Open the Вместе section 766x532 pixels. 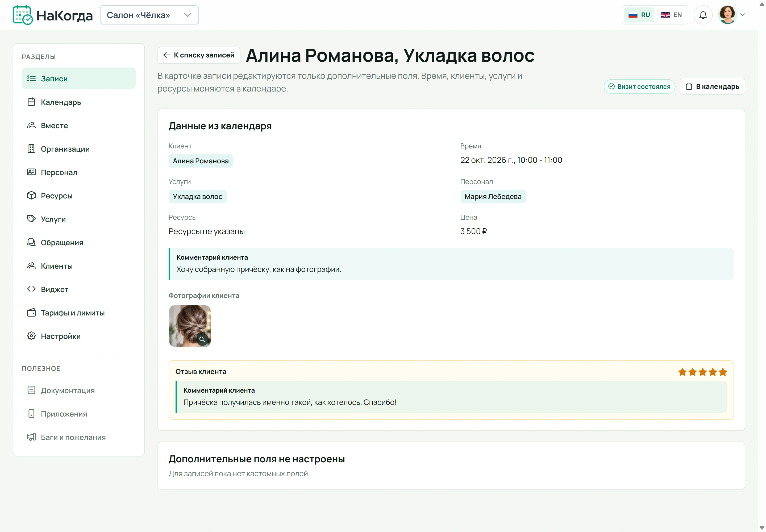coord(79,125)
